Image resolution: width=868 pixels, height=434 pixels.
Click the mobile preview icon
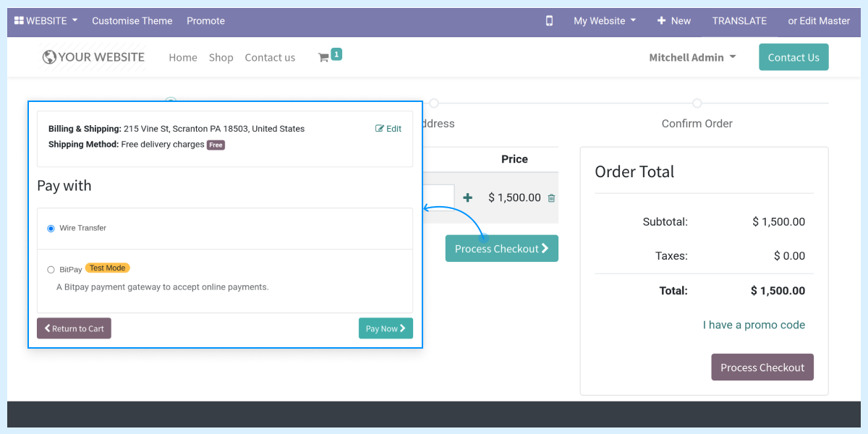549,21
